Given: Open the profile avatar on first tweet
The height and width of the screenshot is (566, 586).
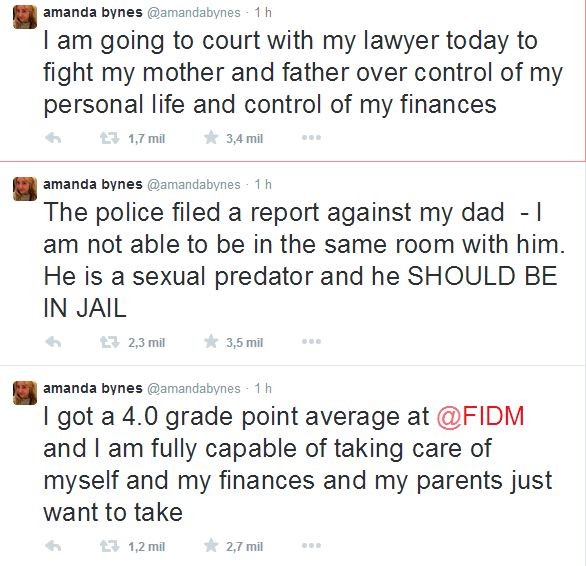Looking at the screenshot, I should (25, 17).
